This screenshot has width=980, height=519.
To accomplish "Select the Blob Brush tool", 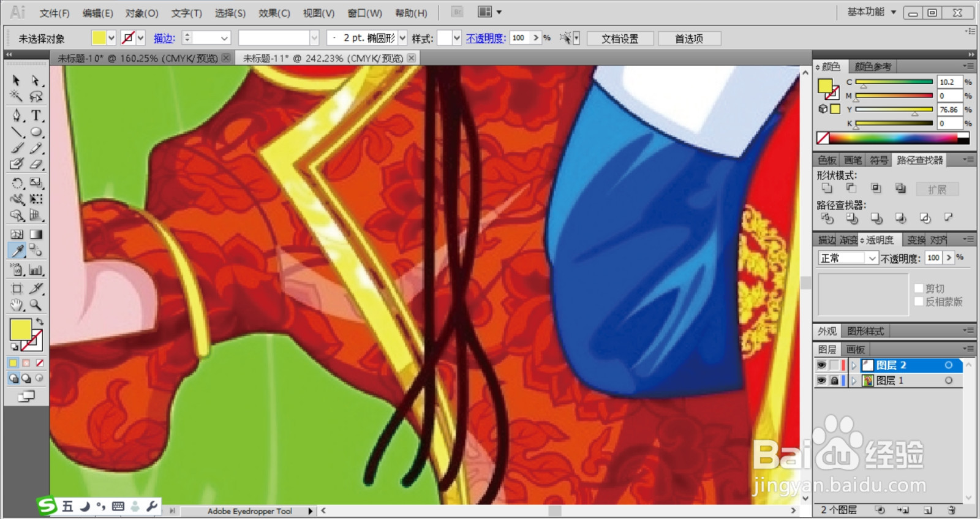I will 17,164.
